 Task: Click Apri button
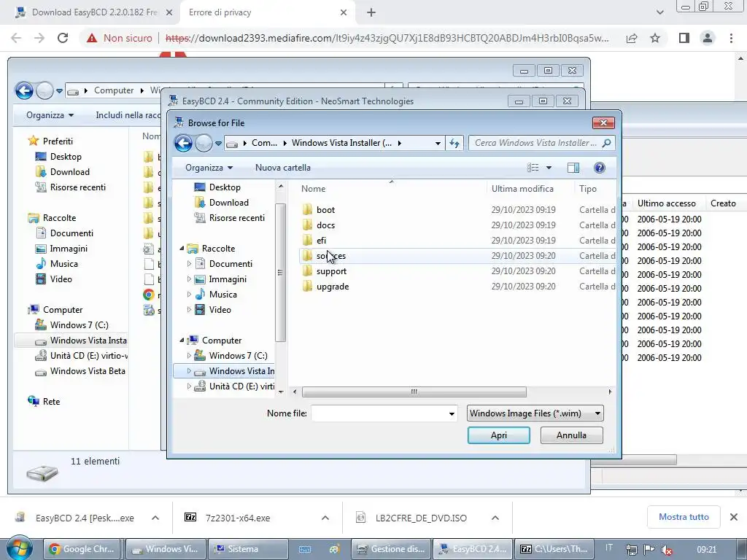[499, 435]
